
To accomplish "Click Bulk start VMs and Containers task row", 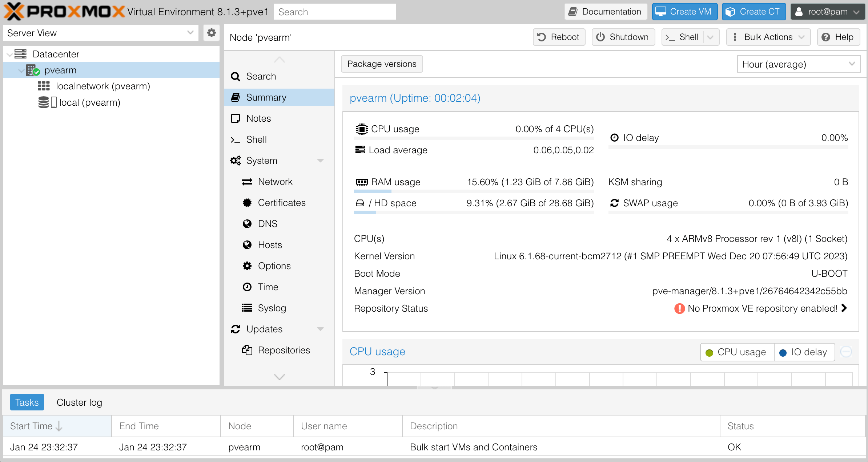I will (x=434, y=447).
